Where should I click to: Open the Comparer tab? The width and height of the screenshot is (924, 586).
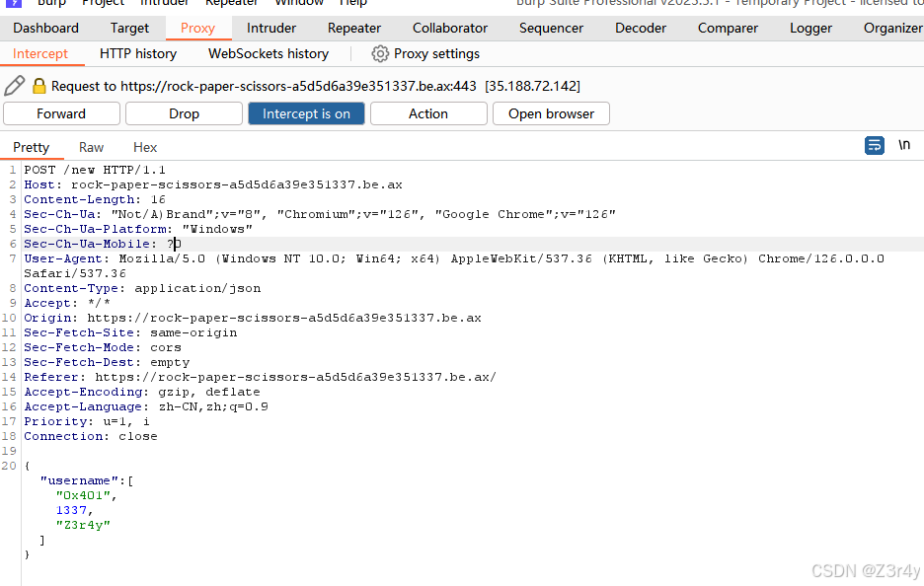(728, 29)
